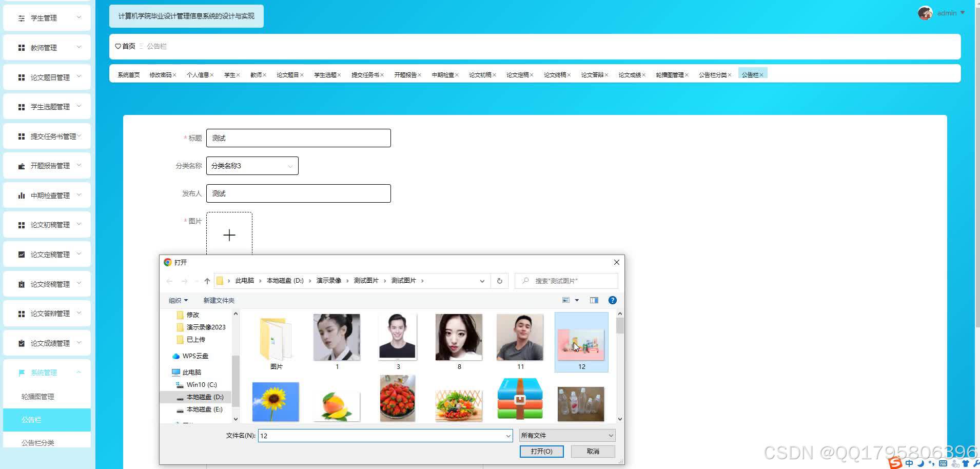Open the 所有文件 file type dropdown

click(x=567, y=435)
